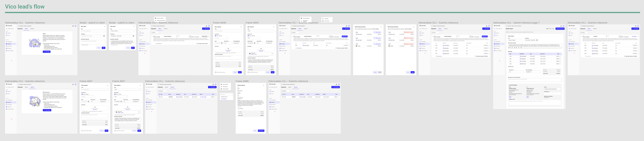Open the 'All reports' filter dropdown

point(156,33)
